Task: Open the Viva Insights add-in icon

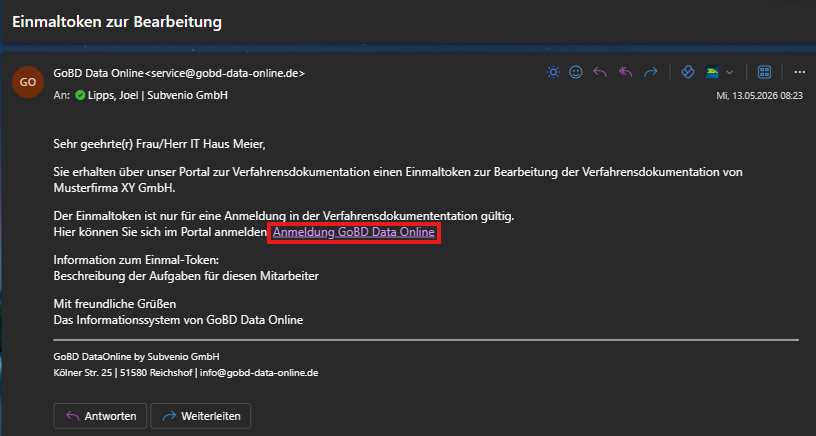Action: (x=687, y=72)
